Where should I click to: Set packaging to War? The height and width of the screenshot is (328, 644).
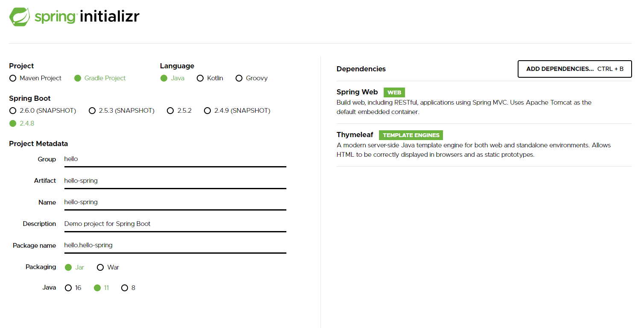(100, 267)
